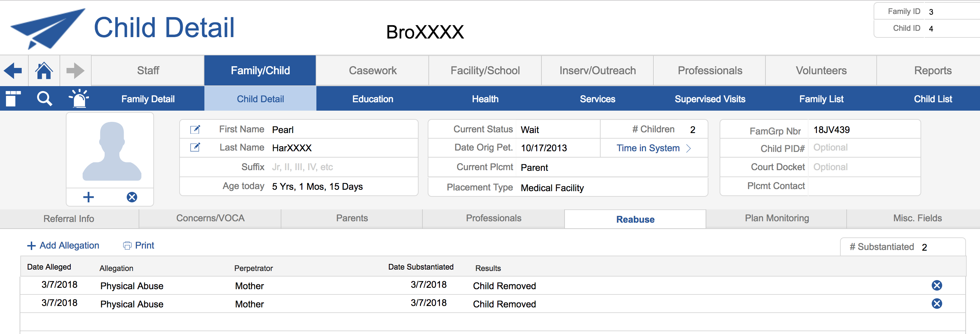Expand Time in System chevron

click(x=688, y=148)
